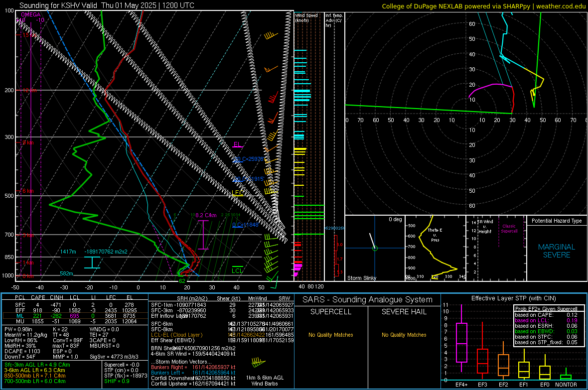Screen dimensions: 588x390
Task: Click the 'STP (cin) = 0.0' value
Action: click(121, 370)
